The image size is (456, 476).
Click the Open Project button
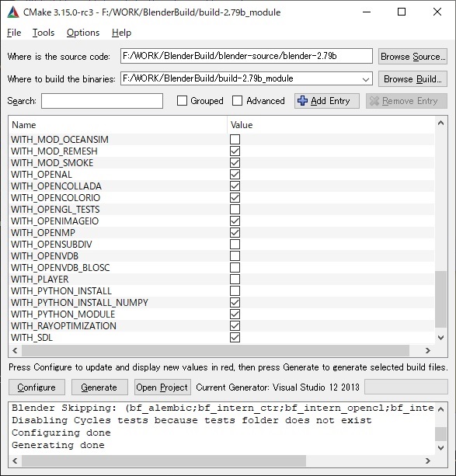(x=162, y=387)
